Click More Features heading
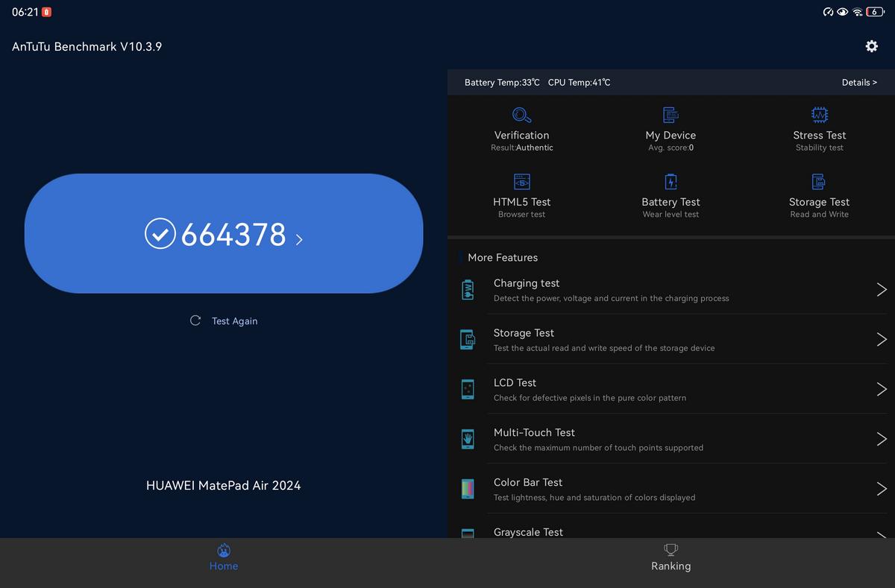Image resolution: width=895 pixels, height=588 pixels. [x=503, y=257]
